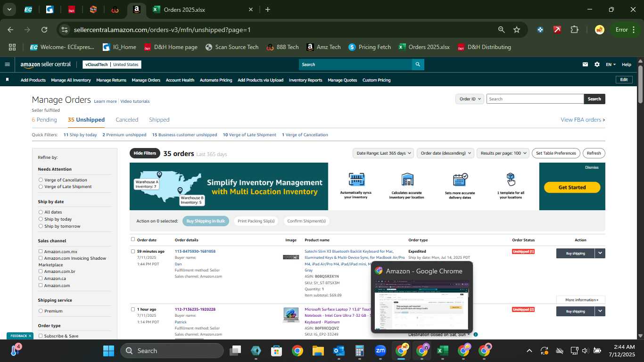The width and height of the screenshot is (644, 362).
Task: Click the magnifier search button in header
Action: point(418,65)
